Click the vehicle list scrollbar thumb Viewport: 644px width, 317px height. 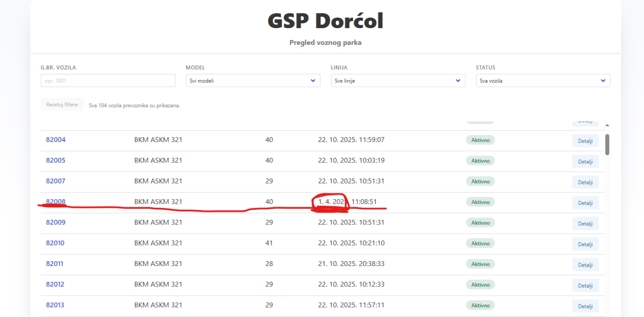[607, 144]
